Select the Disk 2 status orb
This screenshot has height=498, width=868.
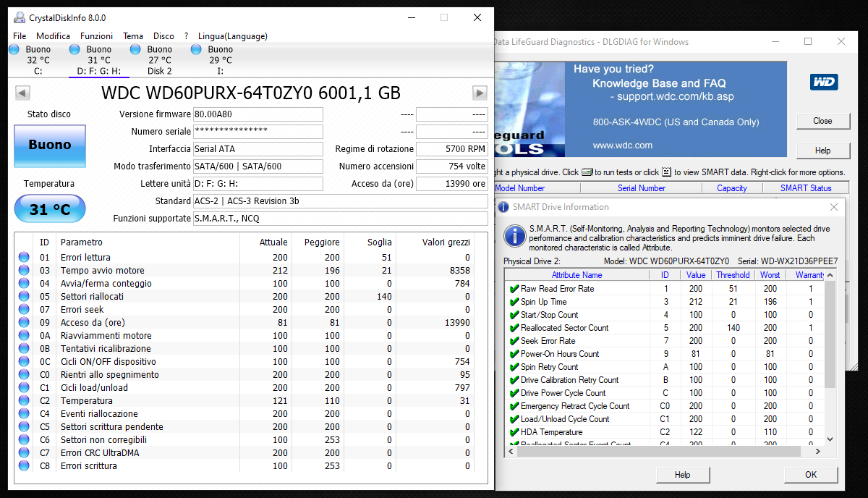pos(135,49)
